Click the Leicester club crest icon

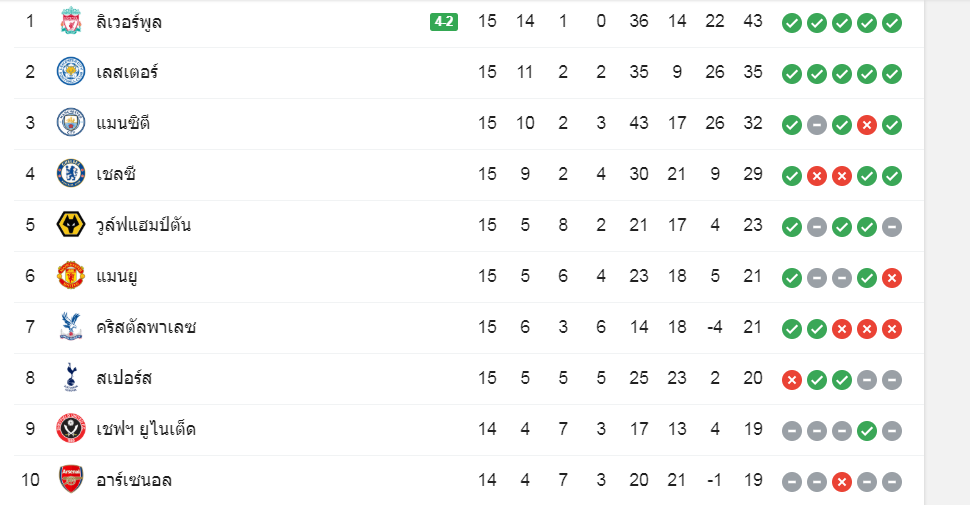pyautogui.click(x=71, y=71)
